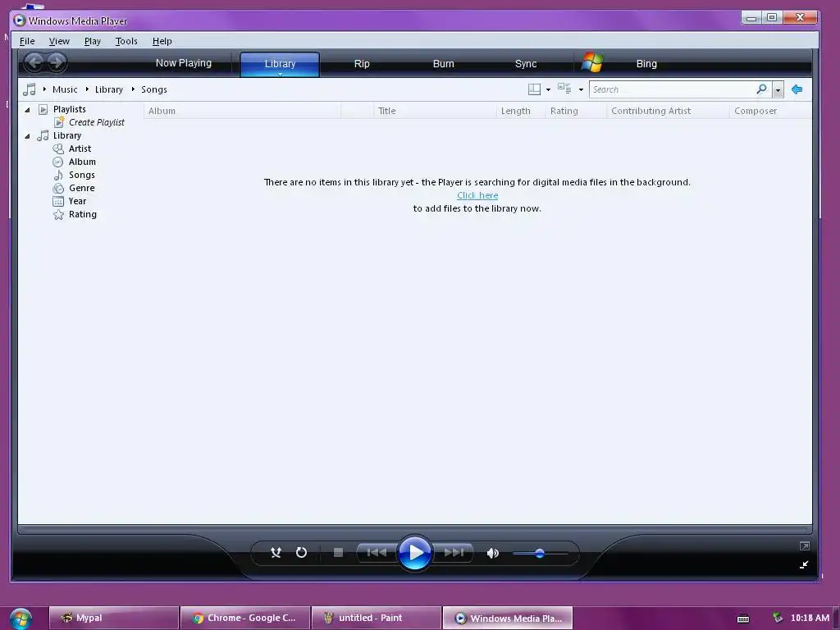The height and width of the screenshot is (630, 840).
Task: Click the Year calendar icon
Action: pyautogui.click(x=58, y=202)
